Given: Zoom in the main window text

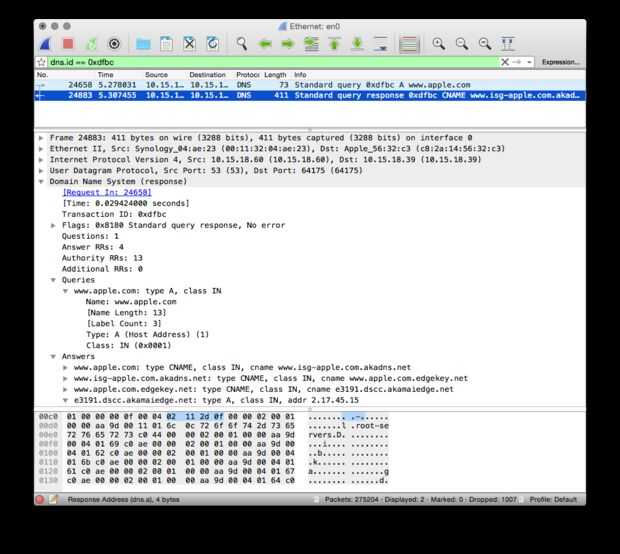Looking at the screenshot, I should 439,43.
